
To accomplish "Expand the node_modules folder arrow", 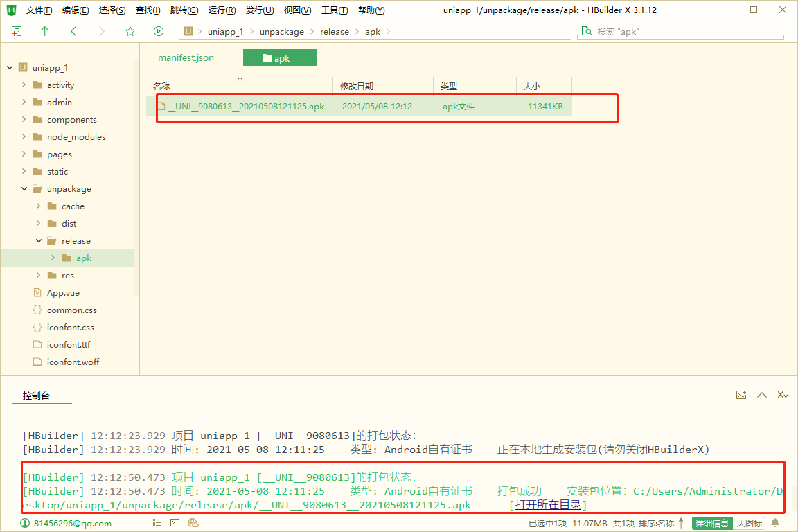I will 25,137.
